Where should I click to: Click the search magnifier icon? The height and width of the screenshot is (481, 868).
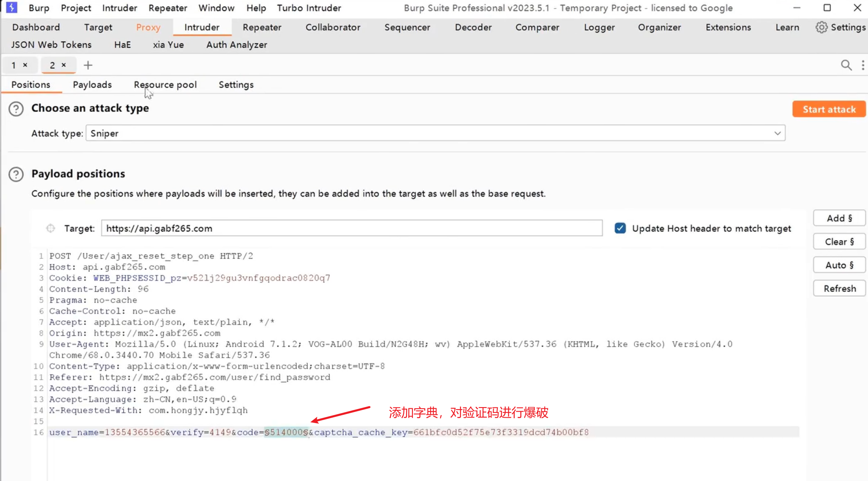coord(846,65)
